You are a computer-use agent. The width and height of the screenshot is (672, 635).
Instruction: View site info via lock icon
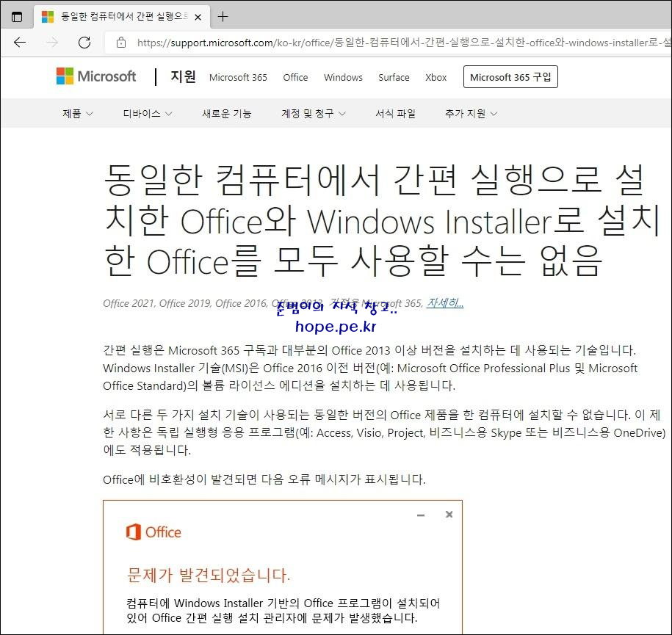pos(121,43)
